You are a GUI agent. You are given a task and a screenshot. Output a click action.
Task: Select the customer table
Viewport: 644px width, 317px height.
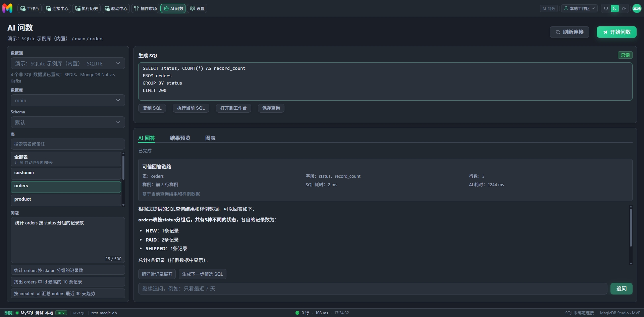coord(66,173)
